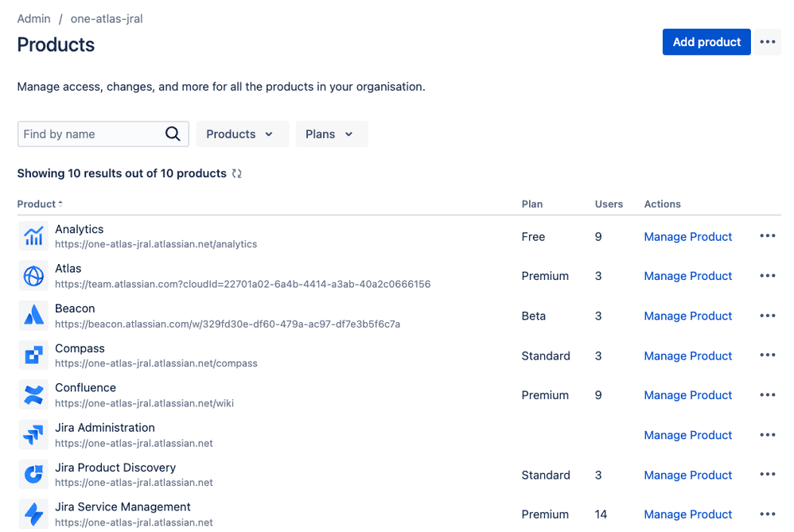Open the more actions menu for Compass
Screen dimensions: 794x532
[x=768, y=355]
